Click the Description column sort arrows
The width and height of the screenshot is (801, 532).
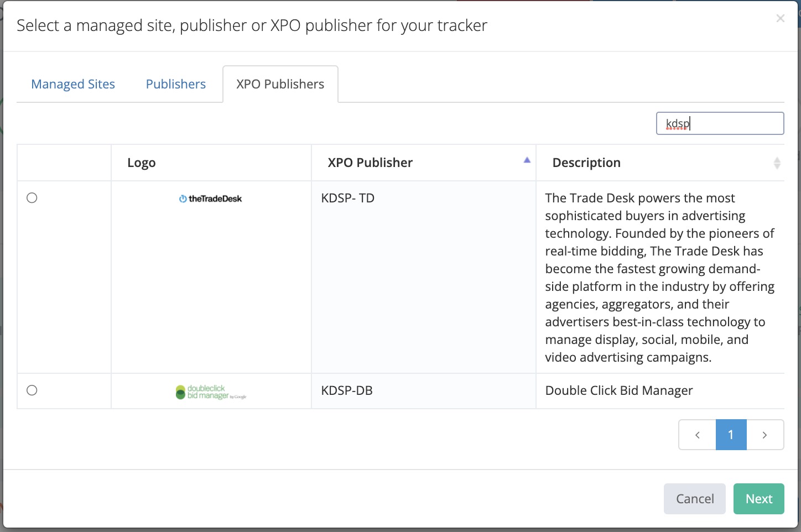coord(777,163)
